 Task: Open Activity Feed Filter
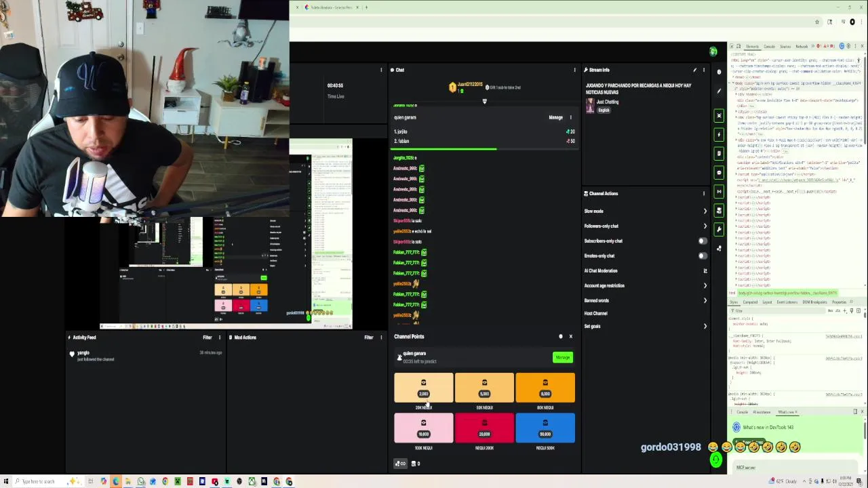(208, 337)
